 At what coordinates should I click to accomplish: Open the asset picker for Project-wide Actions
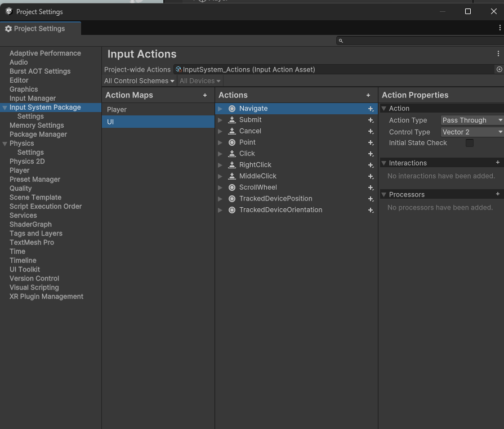(x=499, y=69)
